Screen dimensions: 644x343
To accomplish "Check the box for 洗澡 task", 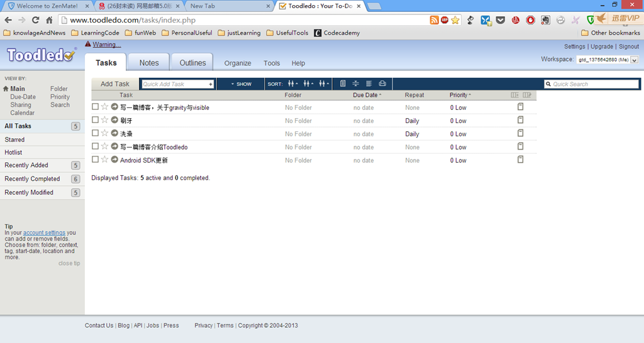I will 96,133.
